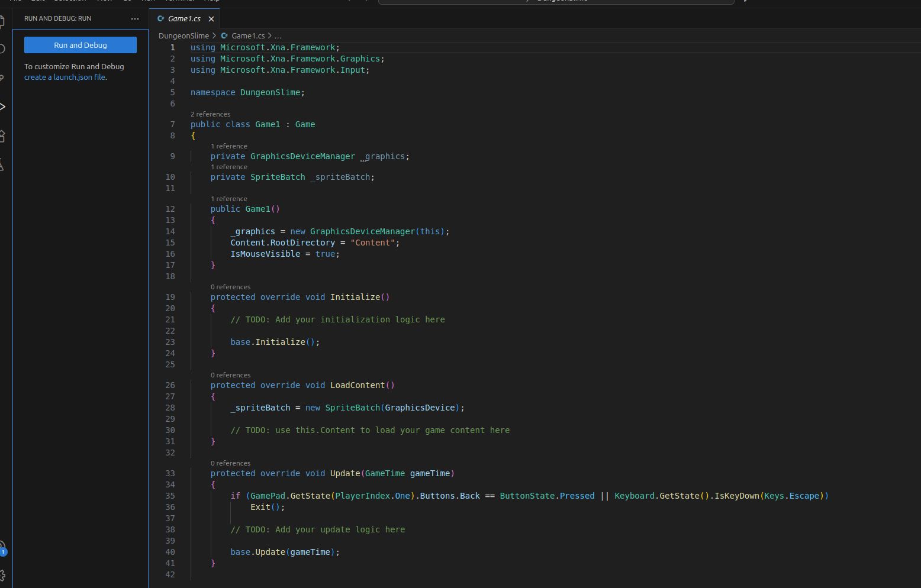Close the Game1.cs tab
This screenshot has width=921, height=588.
tap(211, 19)
